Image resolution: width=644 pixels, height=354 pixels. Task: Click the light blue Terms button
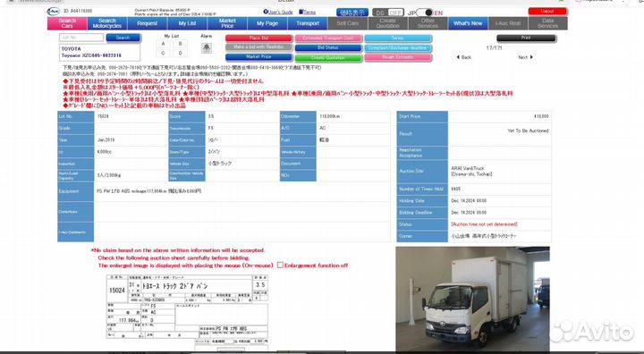tap(397, 38)
